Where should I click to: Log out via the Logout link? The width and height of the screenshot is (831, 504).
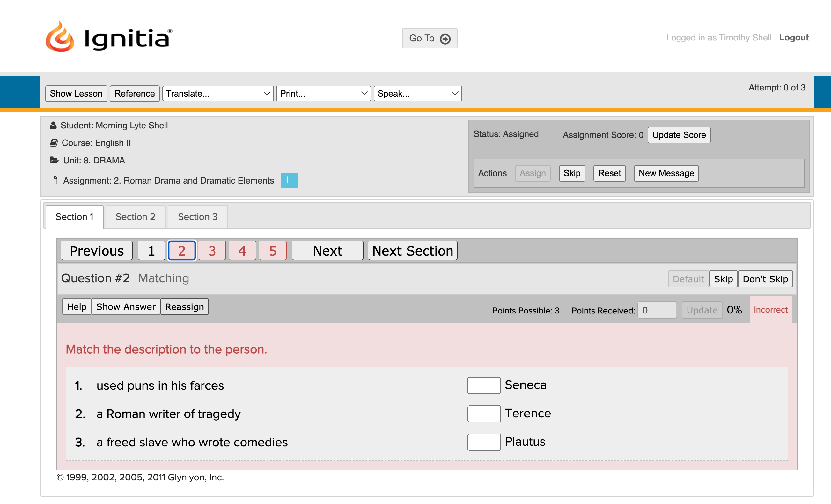pos(794,37)
